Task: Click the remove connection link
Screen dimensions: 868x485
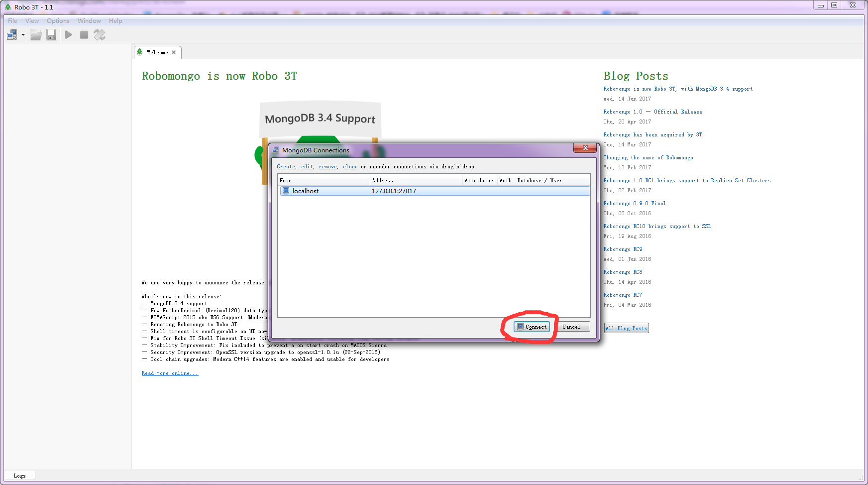Action: (x=328, y=167)
